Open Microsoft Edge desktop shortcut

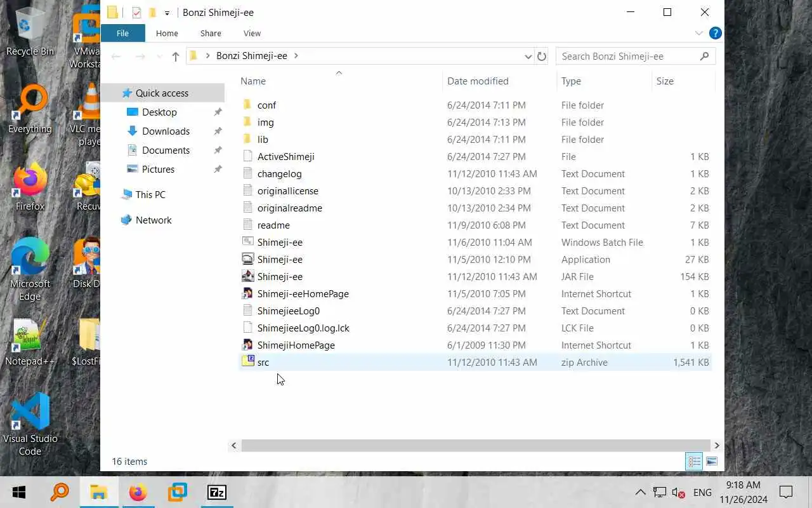30,269
